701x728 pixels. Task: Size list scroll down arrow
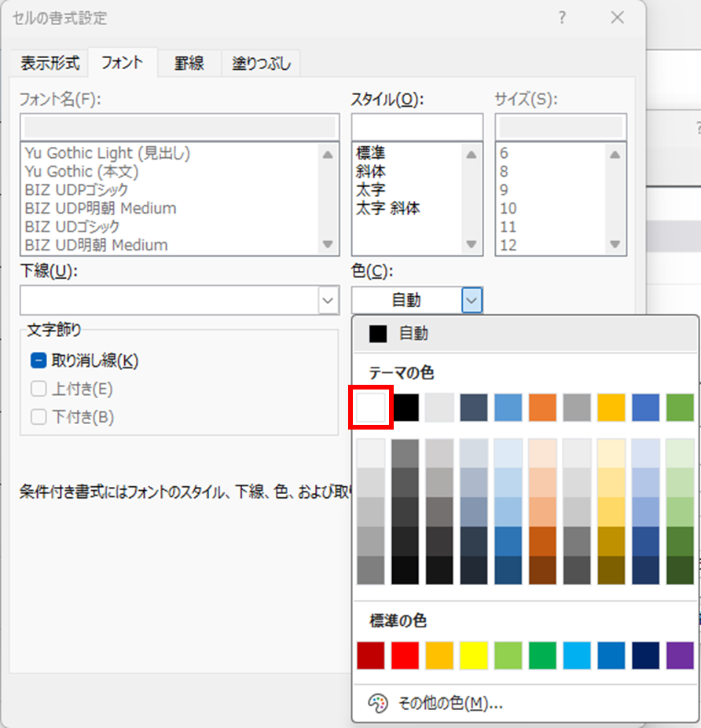coord(615,244)
